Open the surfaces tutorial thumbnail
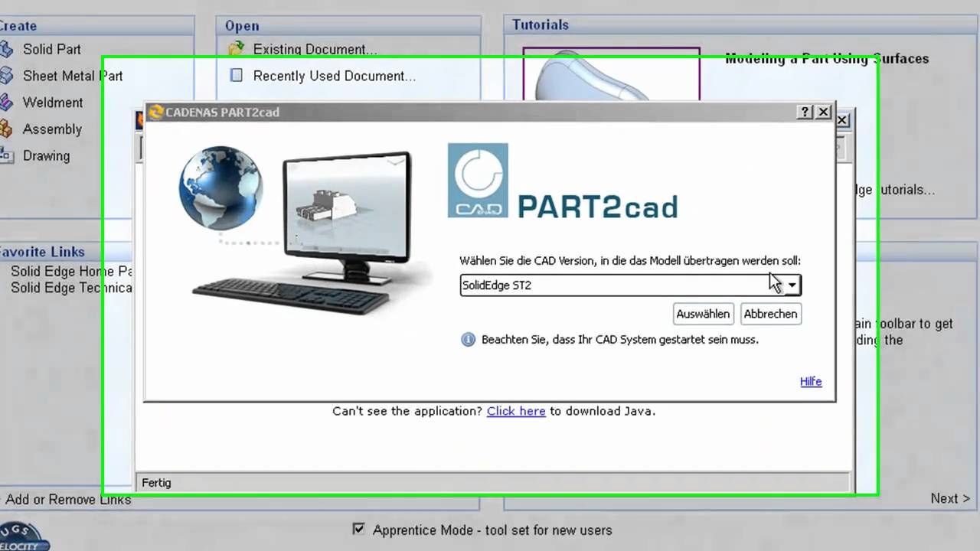The image size is (980, 551). coord(611,74)
